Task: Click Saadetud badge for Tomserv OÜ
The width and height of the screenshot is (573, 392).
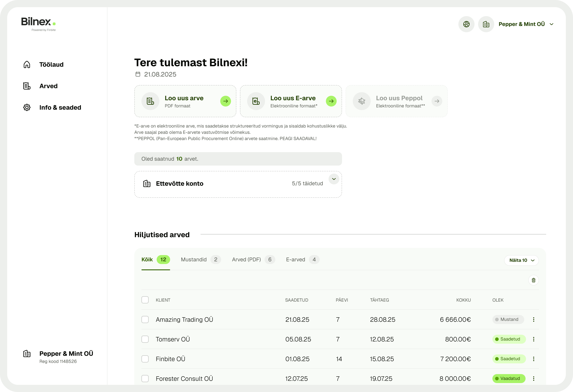Action: click(509, 339)
